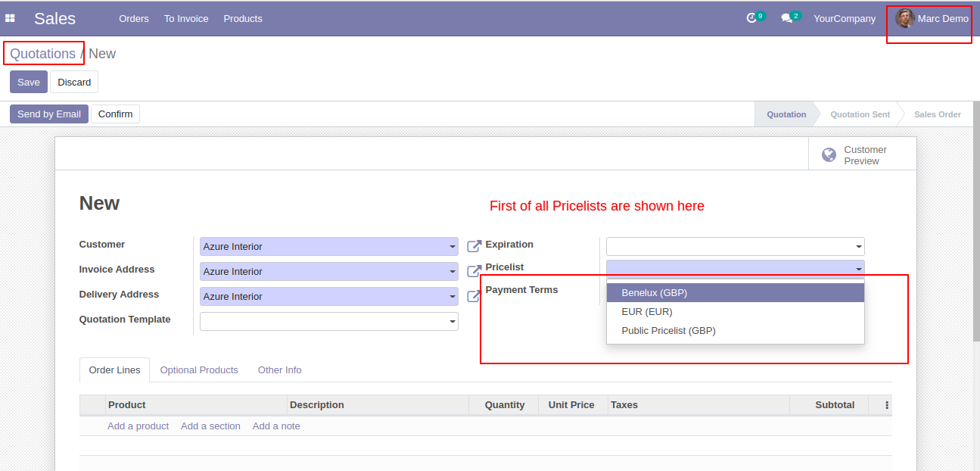The image size is (980, 471).
Task: Click Add a product link
Action: (x=138, y=426)
